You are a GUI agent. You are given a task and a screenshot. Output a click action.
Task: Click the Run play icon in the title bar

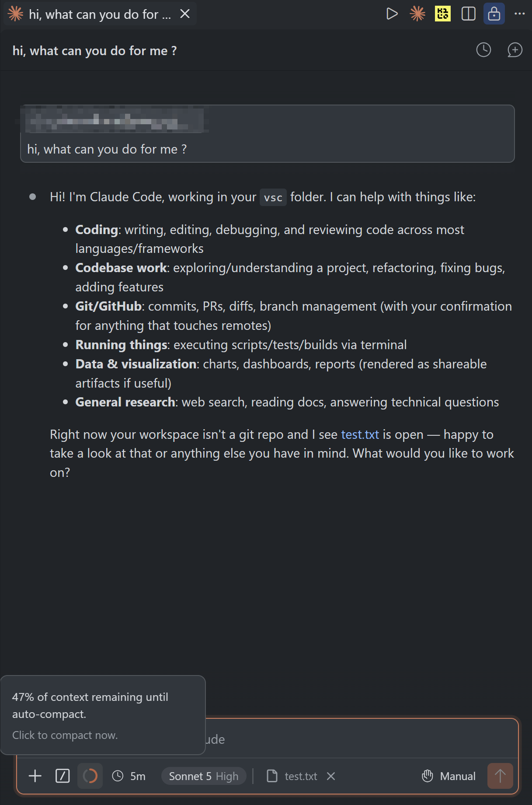pyautogui.click(x=392, y=14)
